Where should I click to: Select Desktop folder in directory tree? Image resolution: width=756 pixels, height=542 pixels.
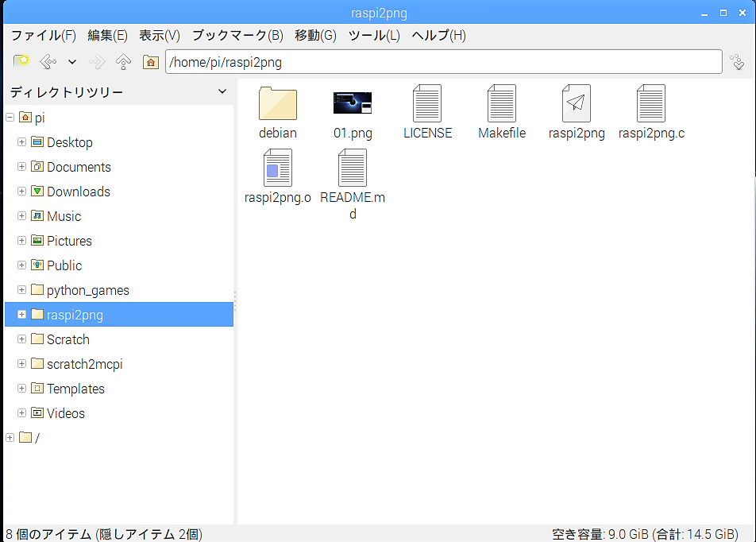(x=62, y=142)
